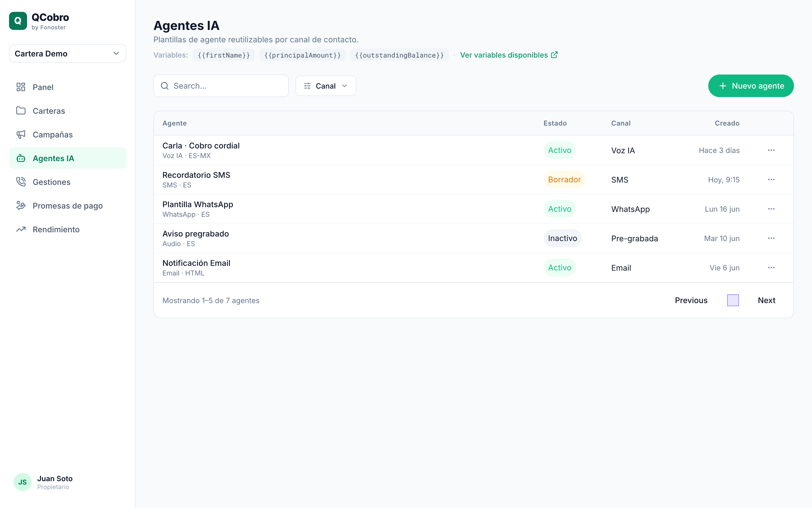812x508 pixels.
Task: Open actions menu for Carla Cobro cordial
Action: (771, 150)
